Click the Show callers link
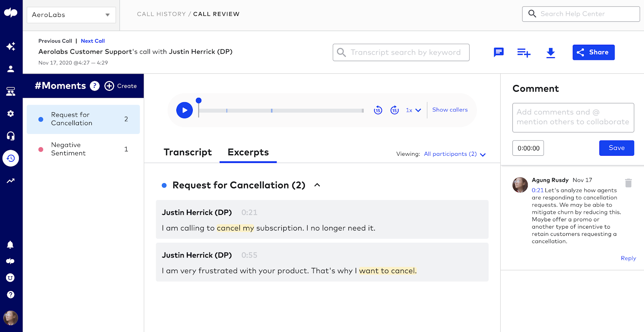644x332 pixels. (x=450, y=109)
